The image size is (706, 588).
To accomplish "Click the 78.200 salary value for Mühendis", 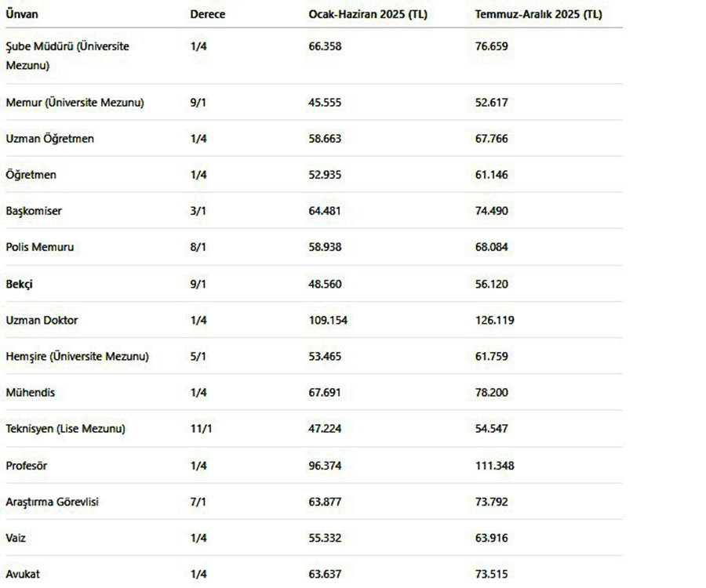I will coord(491,393).
